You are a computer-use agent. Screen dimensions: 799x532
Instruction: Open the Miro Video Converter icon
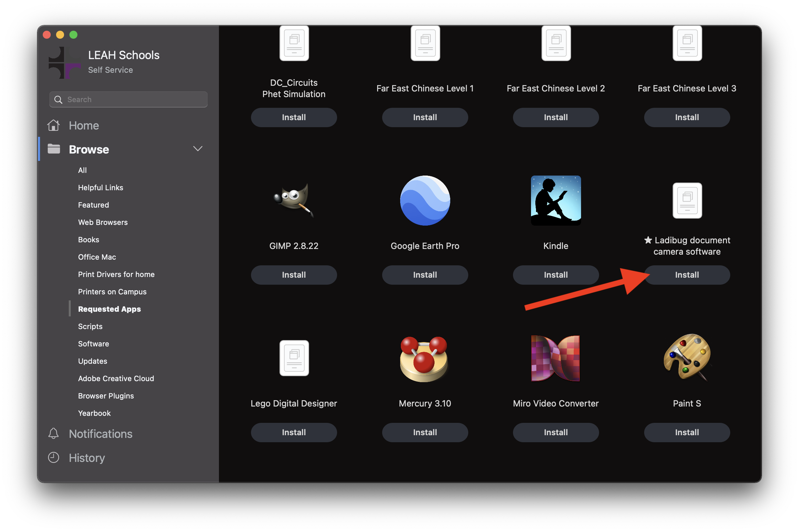tap(555, 358)
